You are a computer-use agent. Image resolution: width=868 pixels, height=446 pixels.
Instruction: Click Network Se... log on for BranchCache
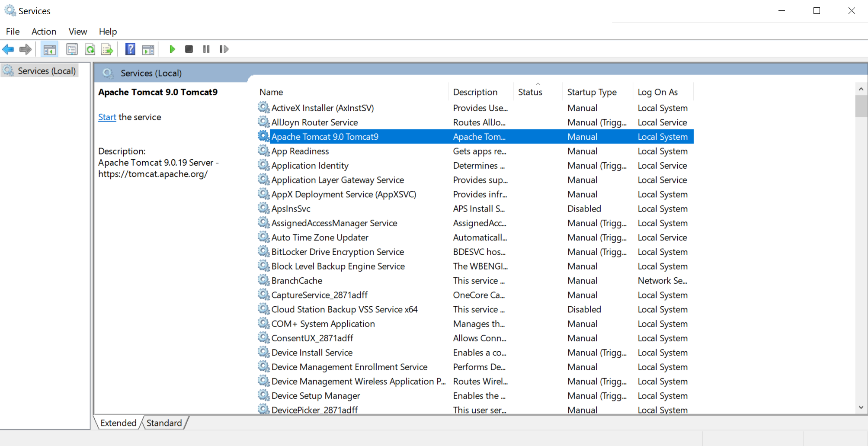pos(662,281)
